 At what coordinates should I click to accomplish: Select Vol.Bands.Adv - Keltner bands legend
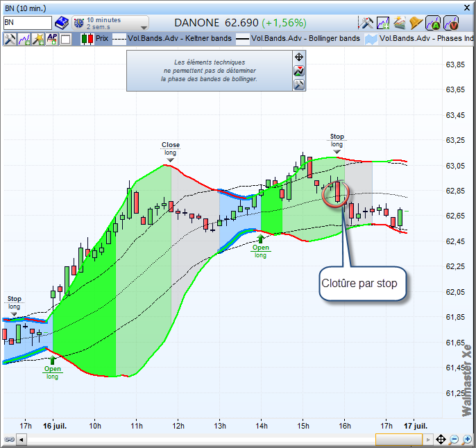tap(172, 39)
